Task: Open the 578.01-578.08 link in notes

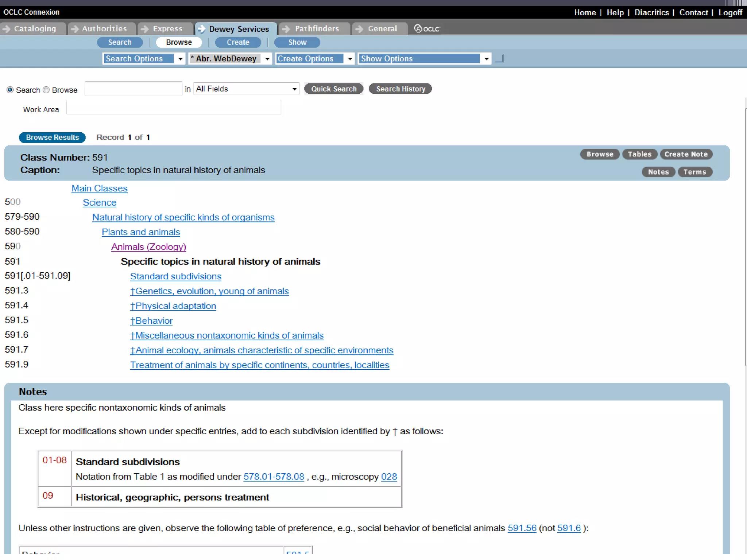Action: click(274, 477)
